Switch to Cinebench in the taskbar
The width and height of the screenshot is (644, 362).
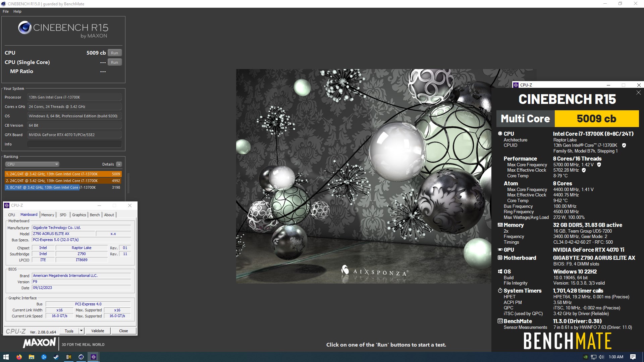(x=81, y=357)
